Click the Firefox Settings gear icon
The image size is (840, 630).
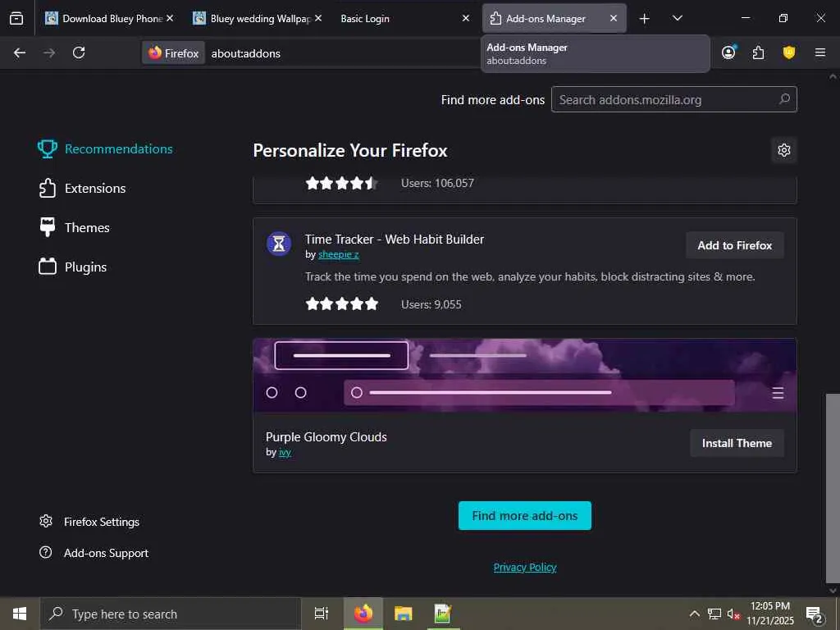point(46,521)
